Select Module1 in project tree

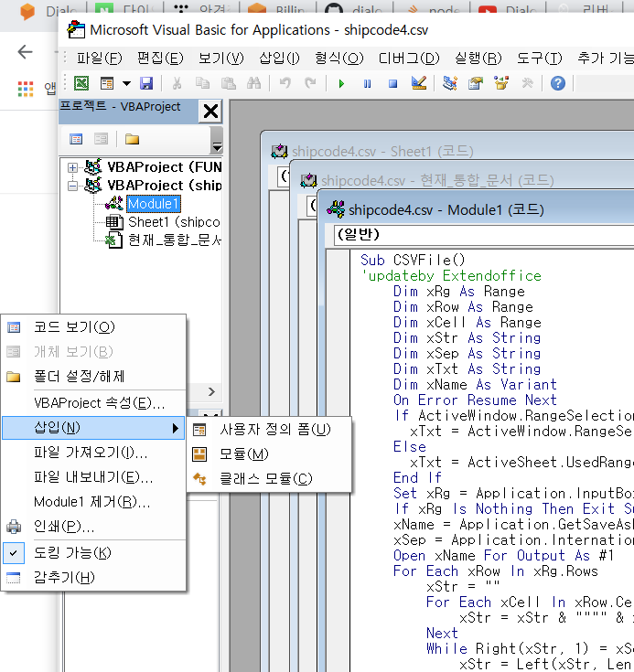pos(154,204)
